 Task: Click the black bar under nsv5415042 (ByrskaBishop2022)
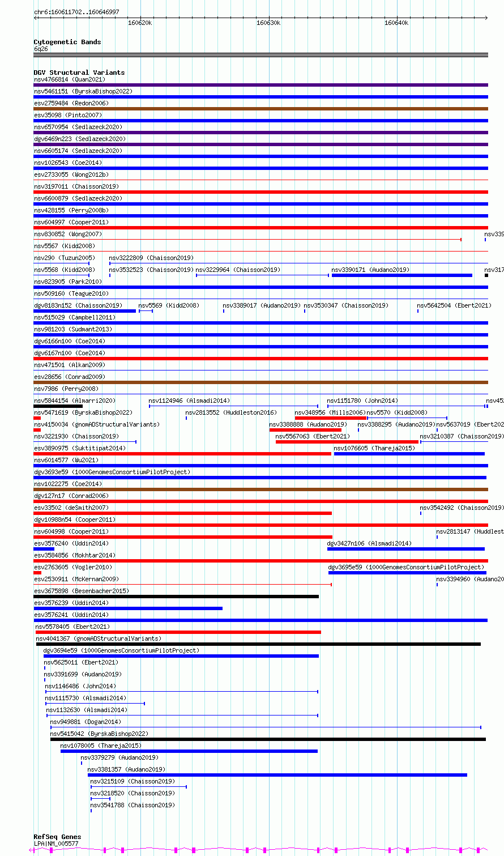tap(268, 739)
